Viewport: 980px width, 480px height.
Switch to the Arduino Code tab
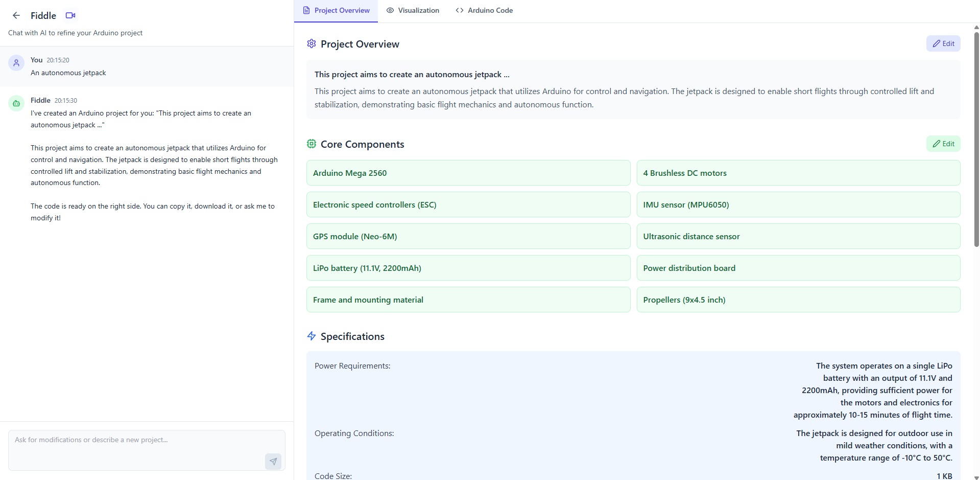point(484,10)
